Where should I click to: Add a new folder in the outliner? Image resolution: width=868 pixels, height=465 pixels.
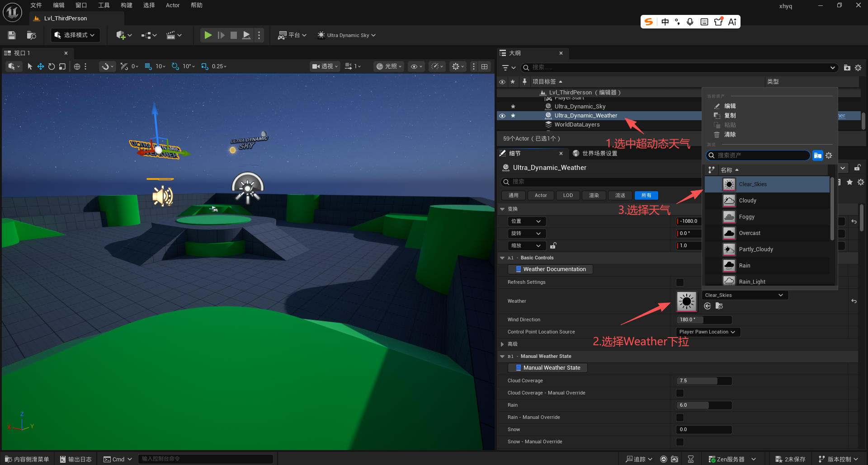pos(847,68)
